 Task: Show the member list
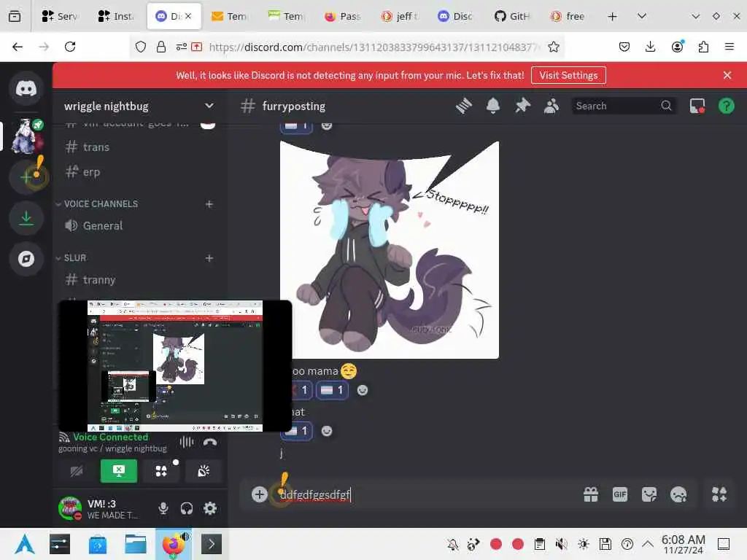click(x=551, y=106)
